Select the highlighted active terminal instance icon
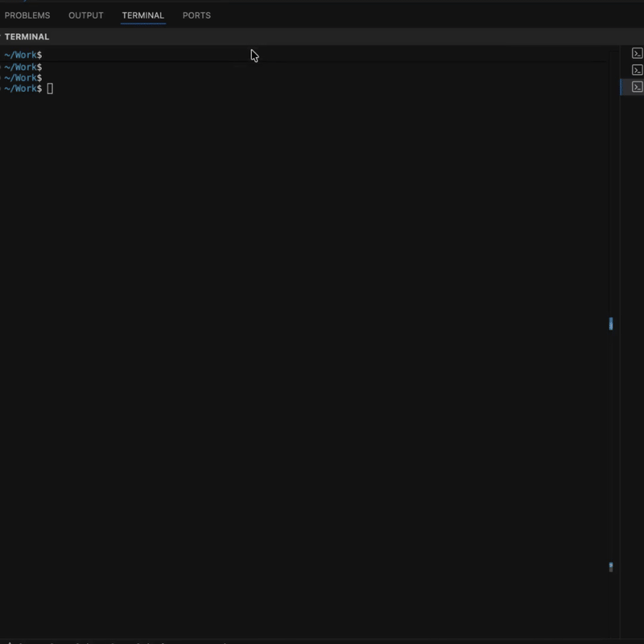 tap(637, 87)
